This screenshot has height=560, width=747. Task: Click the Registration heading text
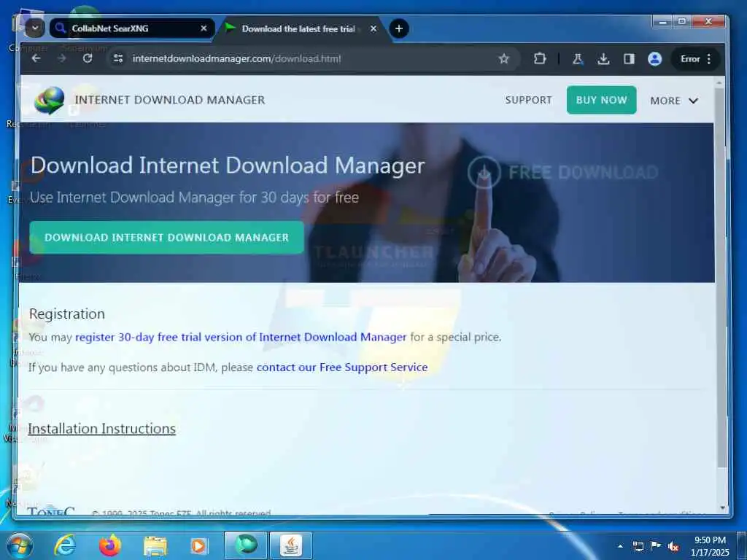66,314
